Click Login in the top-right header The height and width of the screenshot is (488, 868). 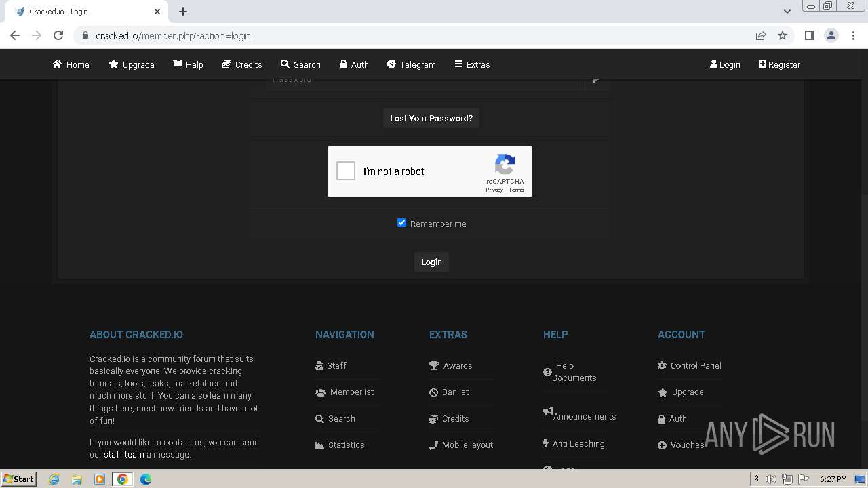pyautogui.click(x=725, y=64)
